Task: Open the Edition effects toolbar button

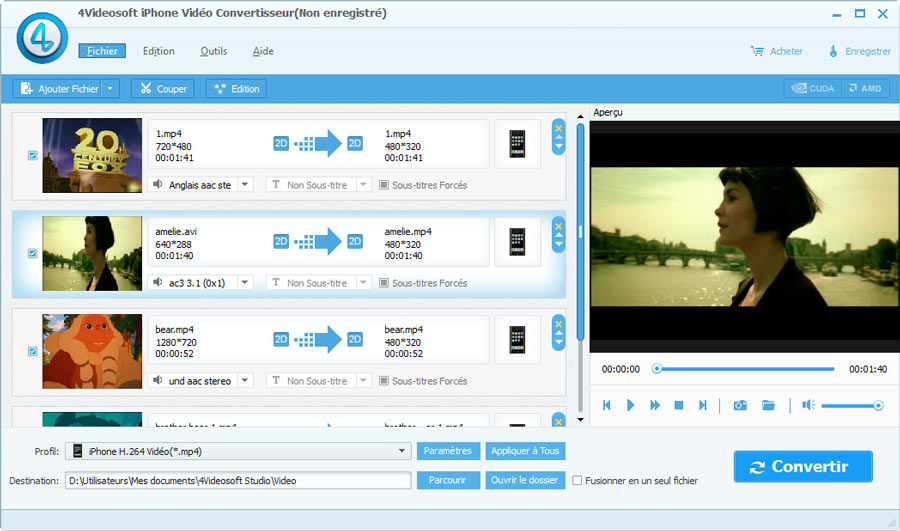Action: (x=236, y=89)
